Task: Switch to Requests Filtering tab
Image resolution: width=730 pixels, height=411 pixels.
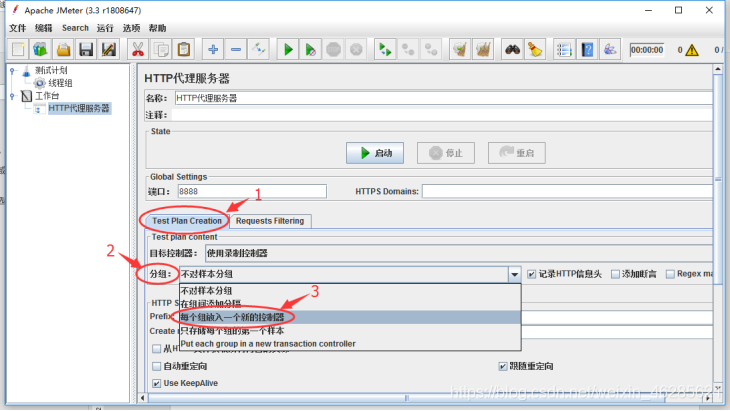Action: click(270, 221)
